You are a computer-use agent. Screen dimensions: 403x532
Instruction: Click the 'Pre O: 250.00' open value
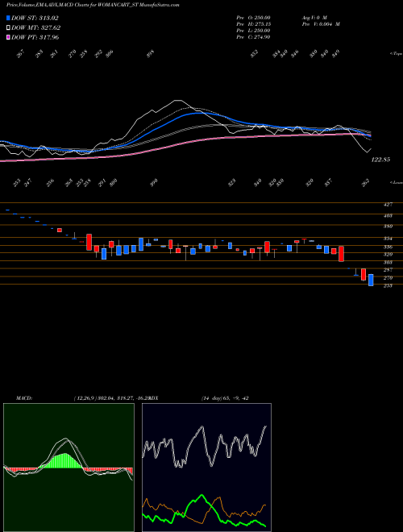(x=253, y=18)
